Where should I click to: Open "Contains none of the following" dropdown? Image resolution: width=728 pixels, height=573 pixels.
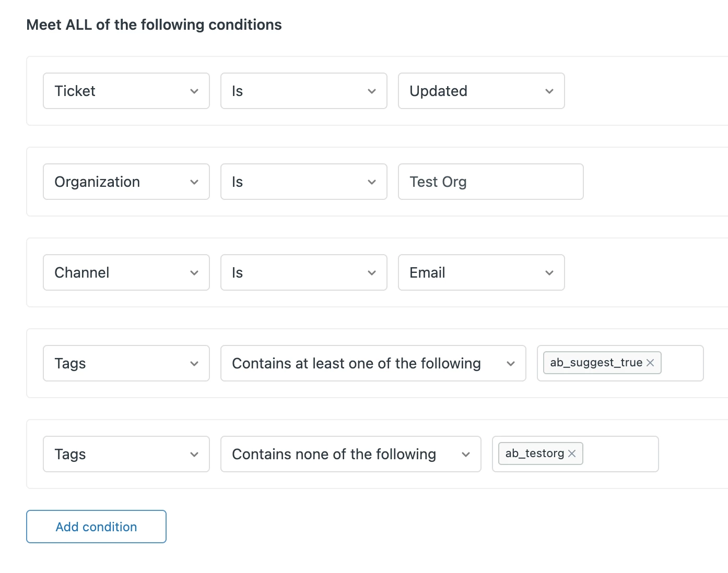(350, 454)
